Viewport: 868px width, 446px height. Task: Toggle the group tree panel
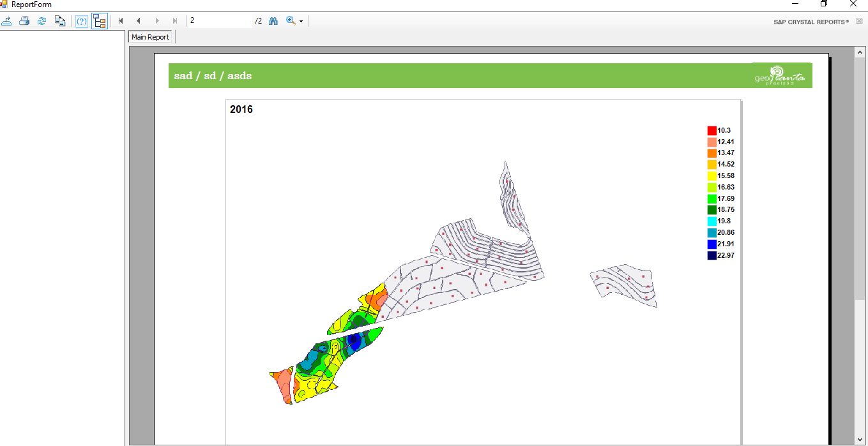coord(99,21)
